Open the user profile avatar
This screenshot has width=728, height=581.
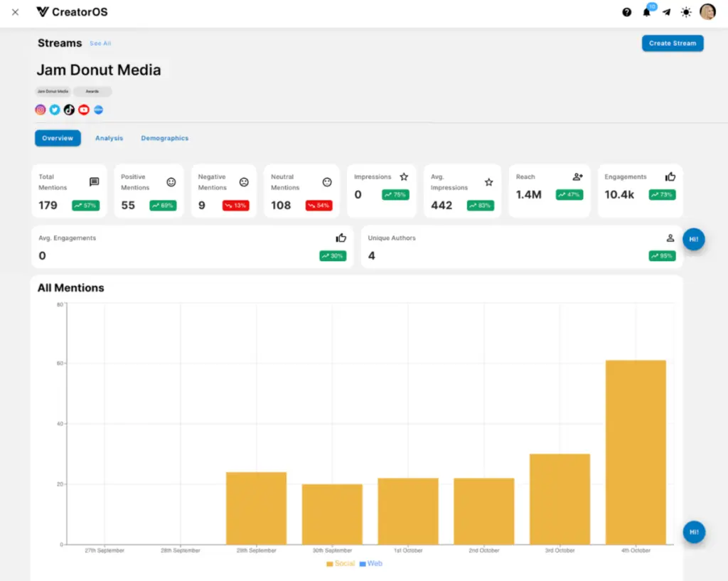(707, 12)
